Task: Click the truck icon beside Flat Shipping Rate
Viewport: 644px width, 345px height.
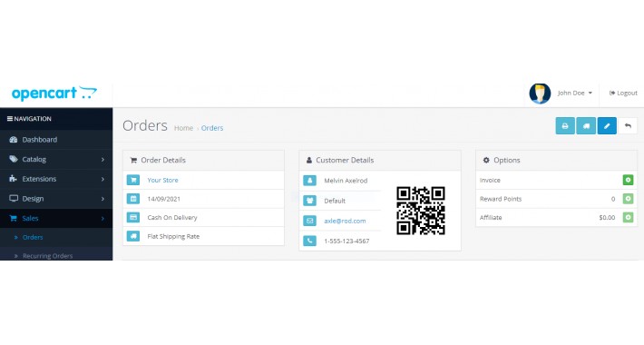Action: tap(133, 236)
